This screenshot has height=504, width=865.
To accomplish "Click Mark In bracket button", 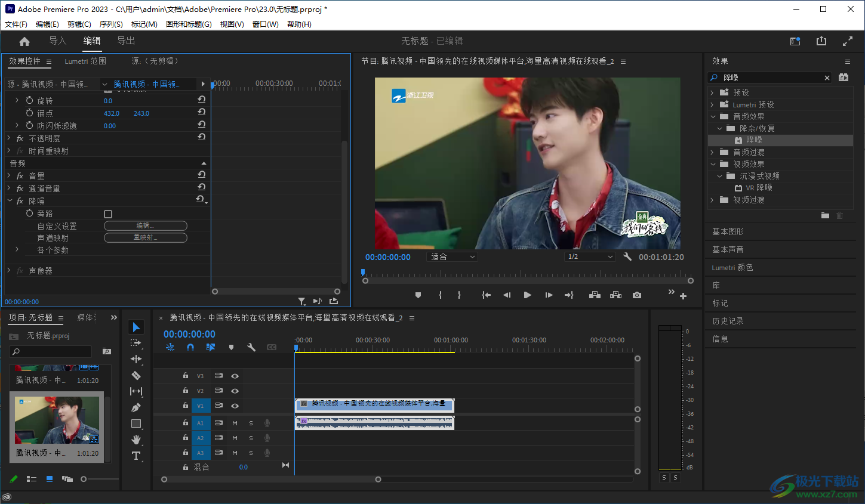I will pos(440,295).
